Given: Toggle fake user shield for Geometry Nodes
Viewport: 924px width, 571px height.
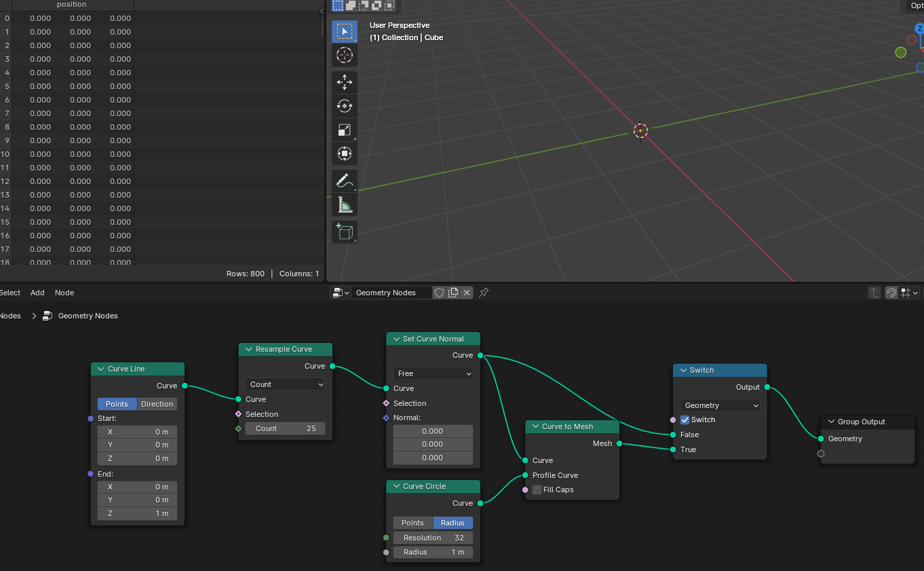Looking at the screenshot, I should 440,293.
